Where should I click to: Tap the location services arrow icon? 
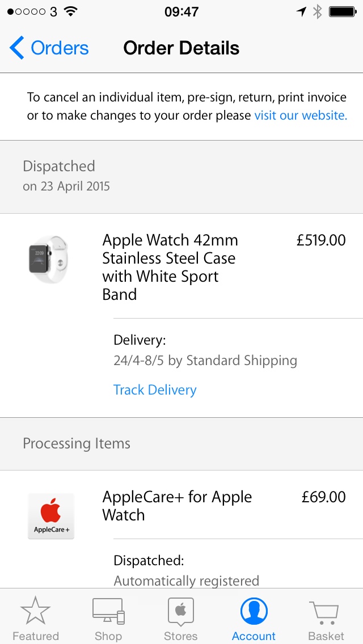tap(301, 11)
